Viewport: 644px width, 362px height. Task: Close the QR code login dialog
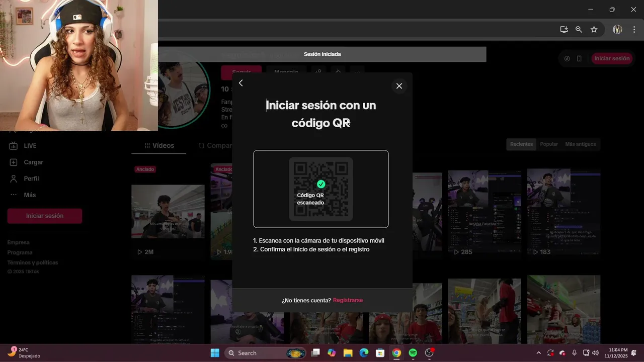pyautogui.click(x=399, y=86)
